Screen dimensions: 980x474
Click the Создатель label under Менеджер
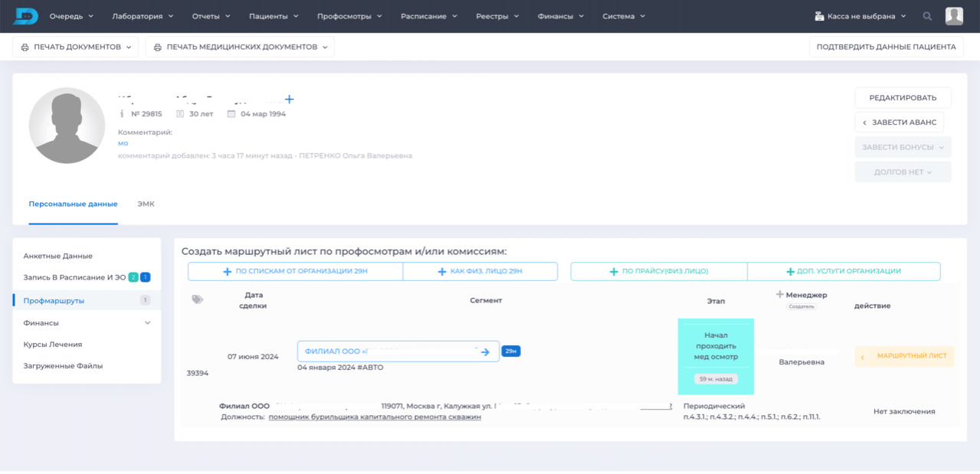coord(801,306)
